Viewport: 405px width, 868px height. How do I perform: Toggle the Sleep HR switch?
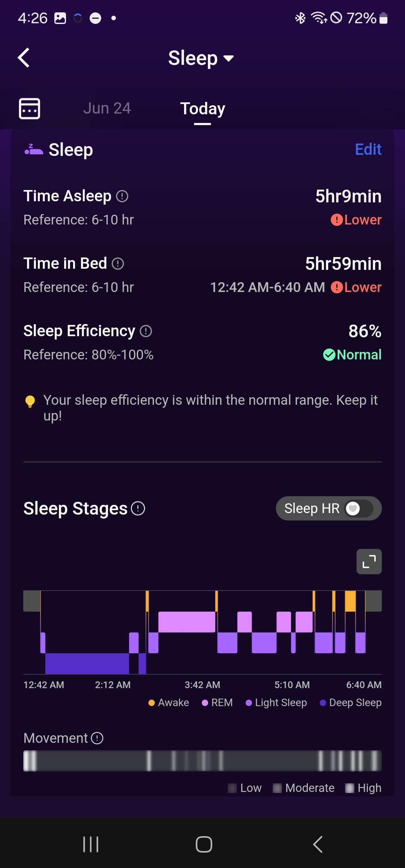[358, 509]
